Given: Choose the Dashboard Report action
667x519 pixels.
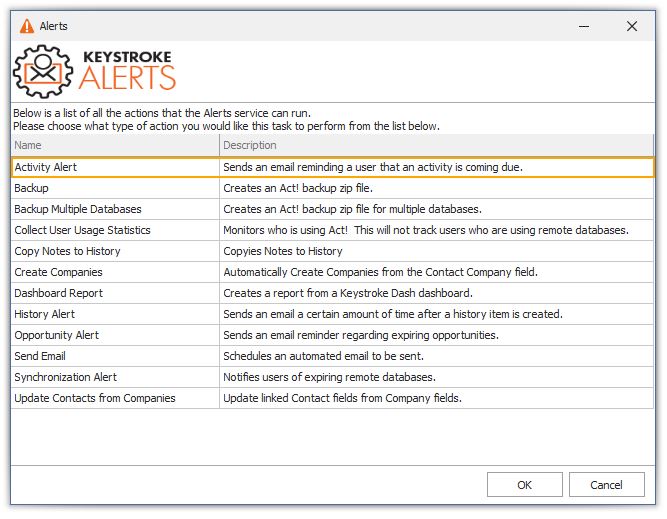Looking at the screenshot, I should (x=332, y=293).
